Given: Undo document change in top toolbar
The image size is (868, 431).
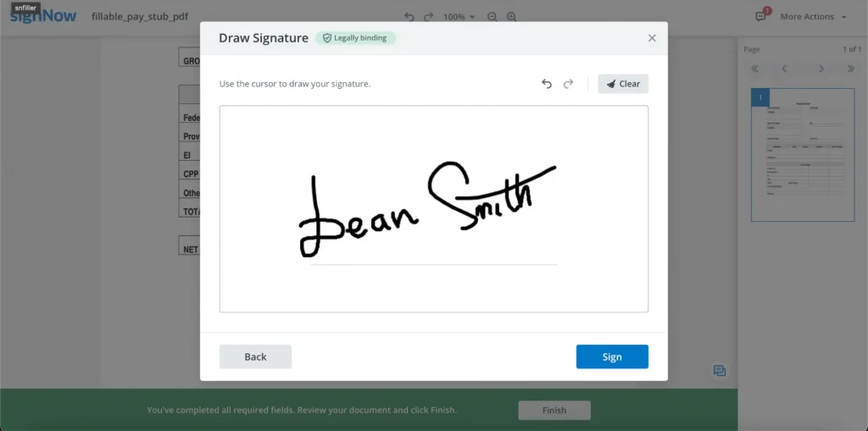Looking at the screenshot, I should pyautogui.click(x=409, y=17).
